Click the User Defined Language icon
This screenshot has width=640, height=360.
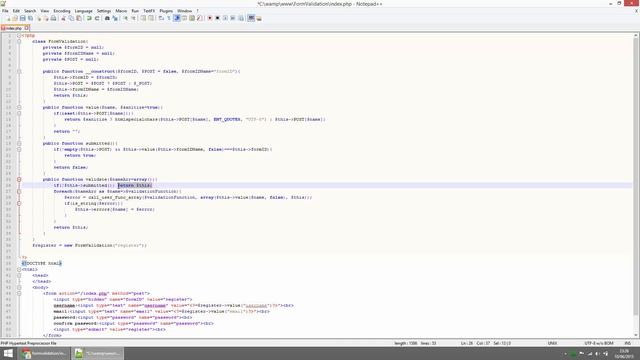[x=184, y=18]
